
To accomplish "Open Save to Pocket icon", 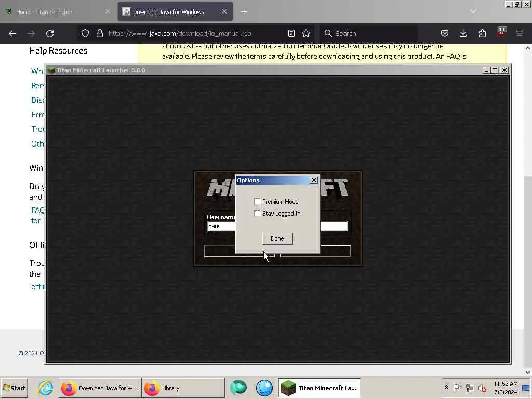I will click(445, 33).
